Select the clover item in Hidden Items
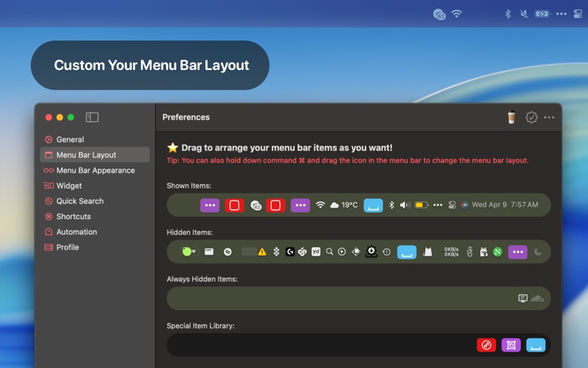588x368 pixels. pyautogui.click(x=302, y=252)
